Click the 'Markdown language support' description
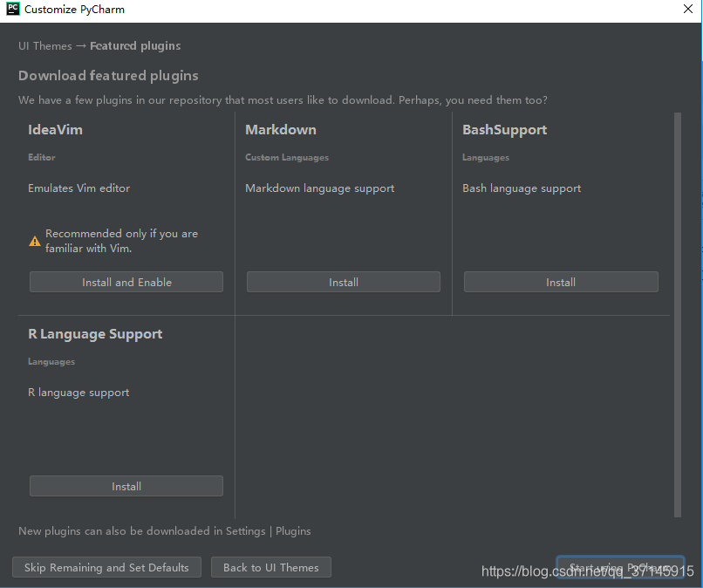This screenshot has height=588, width=703. point(320,188)
